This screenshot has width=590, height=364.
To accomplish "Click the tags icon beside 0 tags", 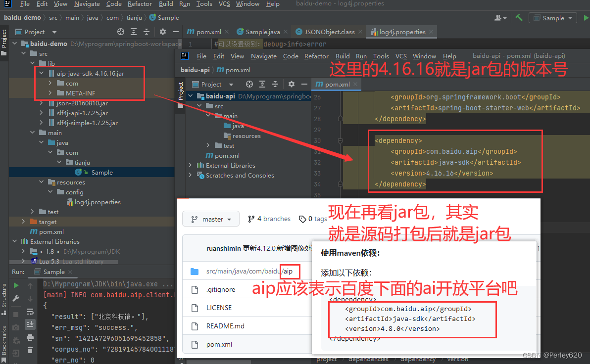I will pyautogui.click(x=302, y=219).
